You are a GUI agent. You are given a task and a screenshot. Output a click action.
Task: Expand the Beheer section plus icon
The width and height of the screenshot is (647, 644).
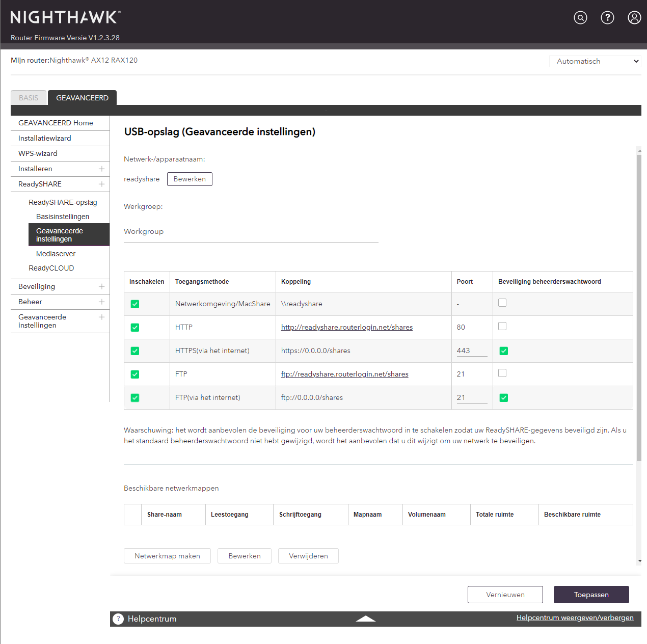(102, 302)
